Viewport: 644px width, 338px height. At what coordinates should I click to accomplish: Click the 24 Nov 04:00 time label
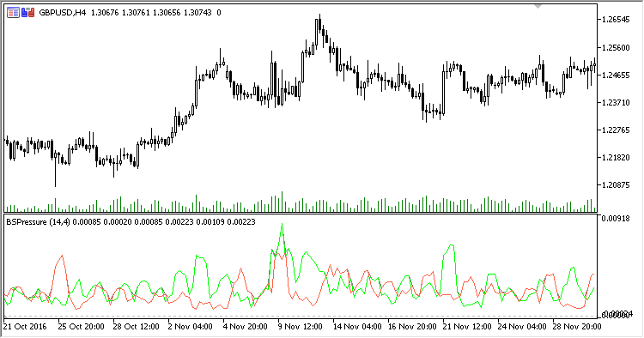point(522,327)
